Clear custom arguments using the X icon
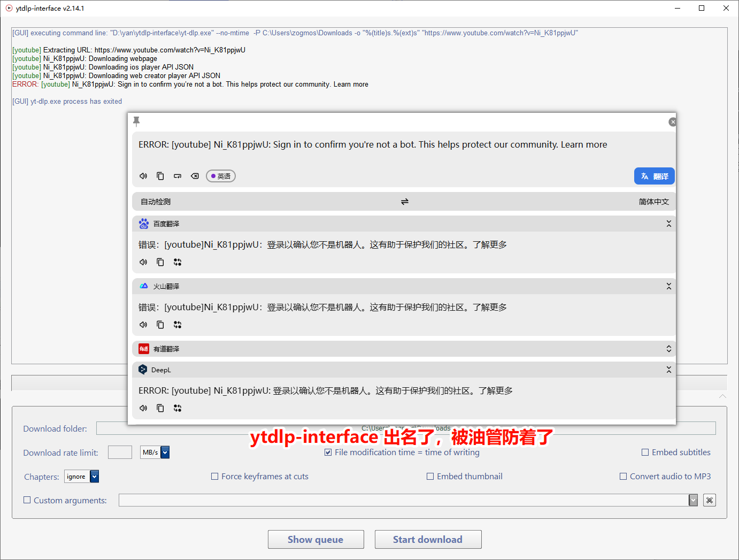 pyautogui.click(x=710, y=500)
